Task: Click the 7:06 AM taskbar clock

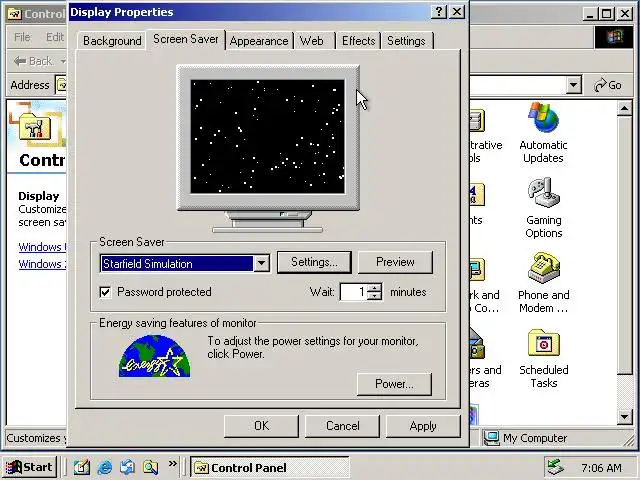Action: [601, 468]
